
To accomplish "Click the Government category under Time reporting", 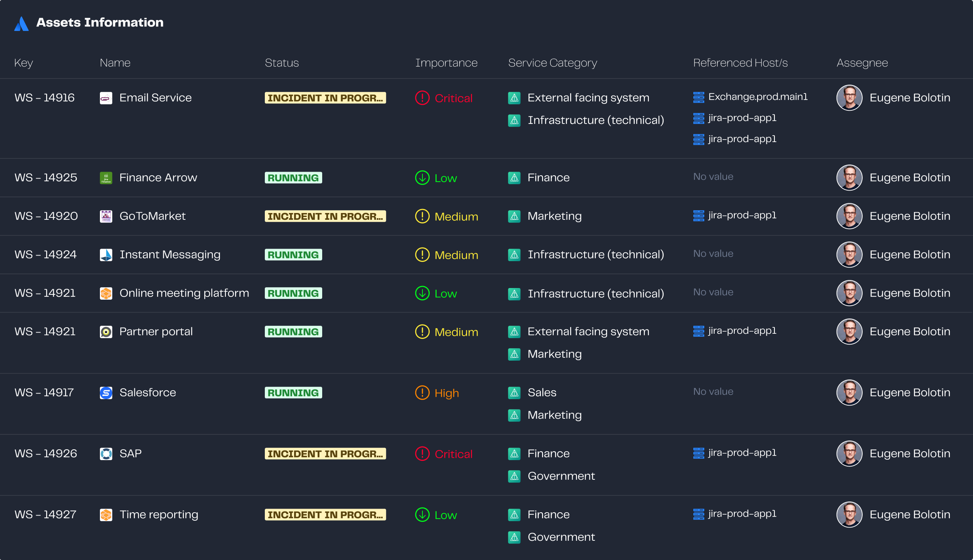I will pos(561,537).
